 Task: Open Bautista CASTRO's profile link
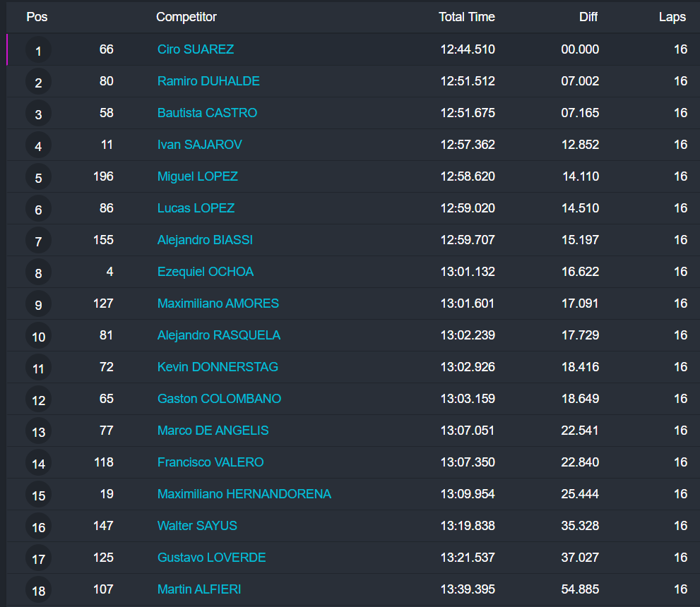click(207, 113)
